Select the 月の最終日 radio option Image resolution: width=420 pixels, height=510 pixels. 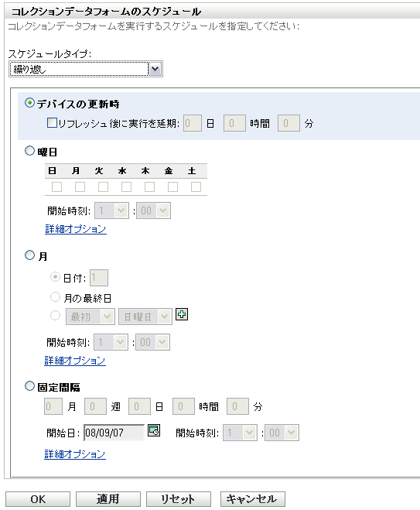[x=55, y=296]
